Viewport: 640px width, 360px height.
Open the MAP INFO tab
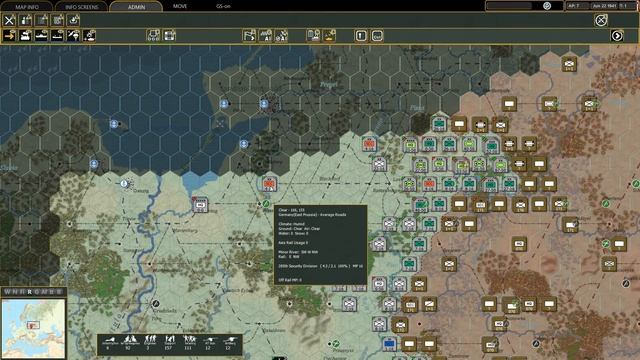tap(27, 7)
